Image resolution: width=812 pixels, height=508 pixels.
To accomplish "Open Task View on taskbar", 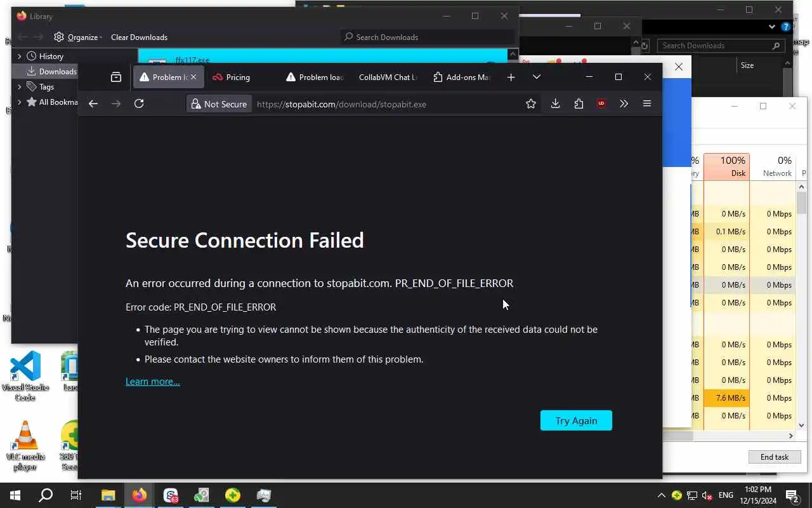I will tap(76, 495).
